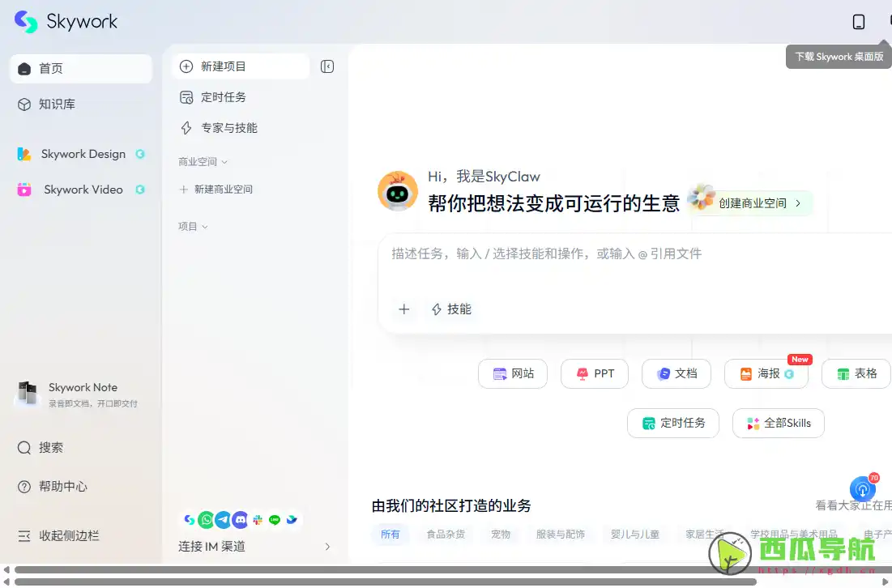Open 连接 IM 渠道 chevron arrow
The height and width of the screenshot is (588, 892).
coord(327,547)
